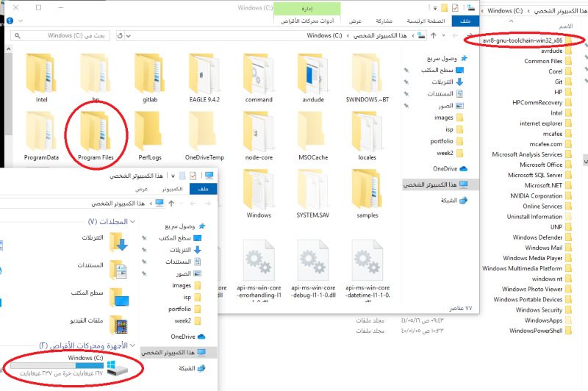Select NVIDIA Corporation in right folder list
The image size is (588, 391).
click(x=541, y=196)
